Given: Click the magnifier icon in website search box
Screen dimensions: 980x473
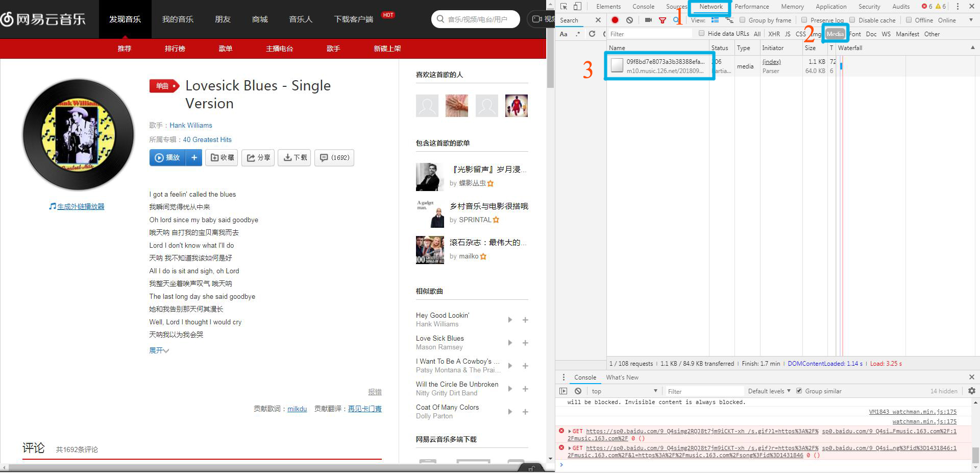Looking at the screenshot, I should coord(440,19).
